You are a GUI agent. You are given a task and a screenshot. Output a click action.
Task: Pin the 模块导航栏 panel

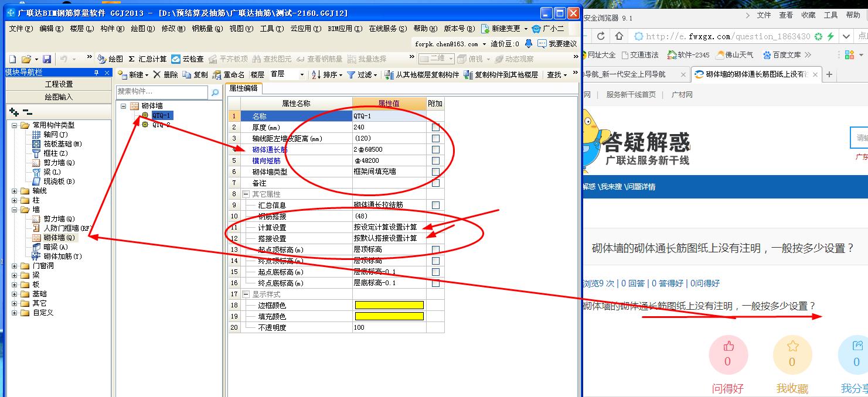click(x=97, y=73)
